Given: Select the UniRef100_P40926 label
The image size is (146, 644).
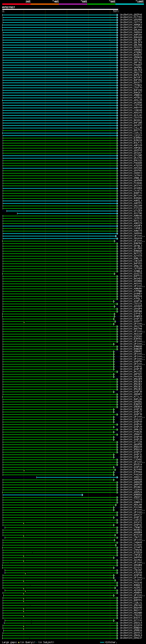Looking at the screenshot, I should pyautogui.click(x=131, y=377).
